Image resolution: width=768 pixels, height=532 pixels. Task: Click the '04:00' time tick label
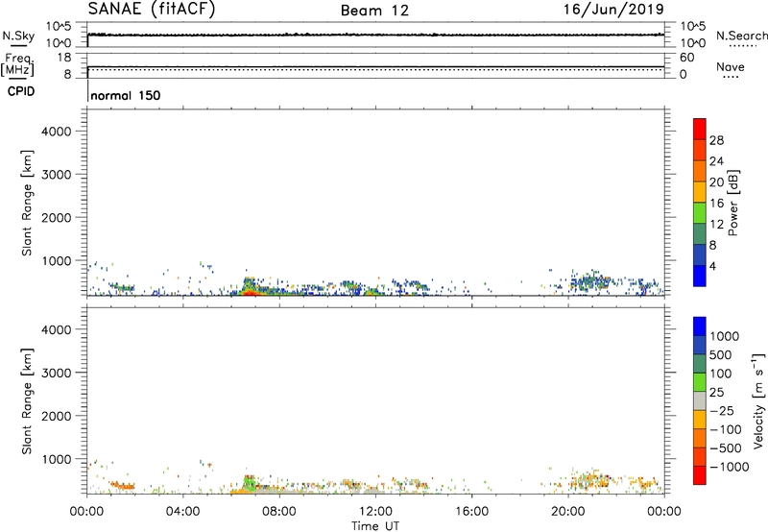[183, 512]
